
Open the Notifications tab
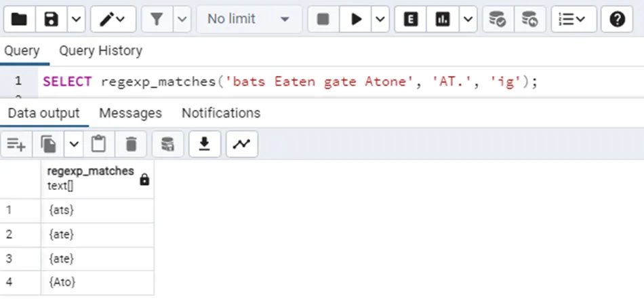click(x=220, y=113)
